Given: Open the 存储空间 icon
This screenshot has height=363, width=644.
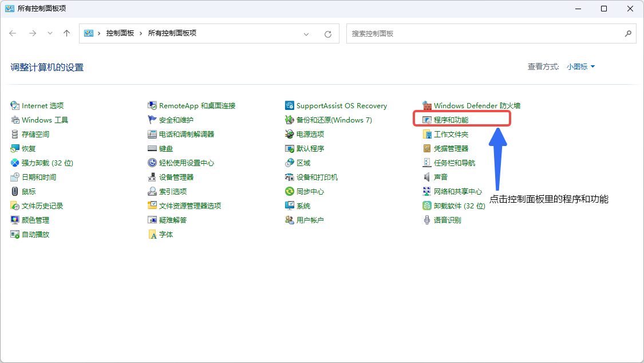Looking at the screenshot, I should coord(15,135).
